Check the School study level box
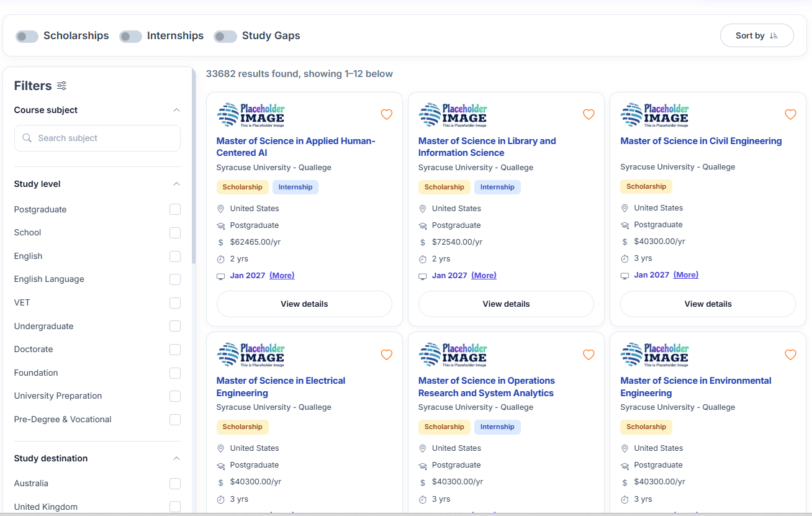 coord(175,233)
